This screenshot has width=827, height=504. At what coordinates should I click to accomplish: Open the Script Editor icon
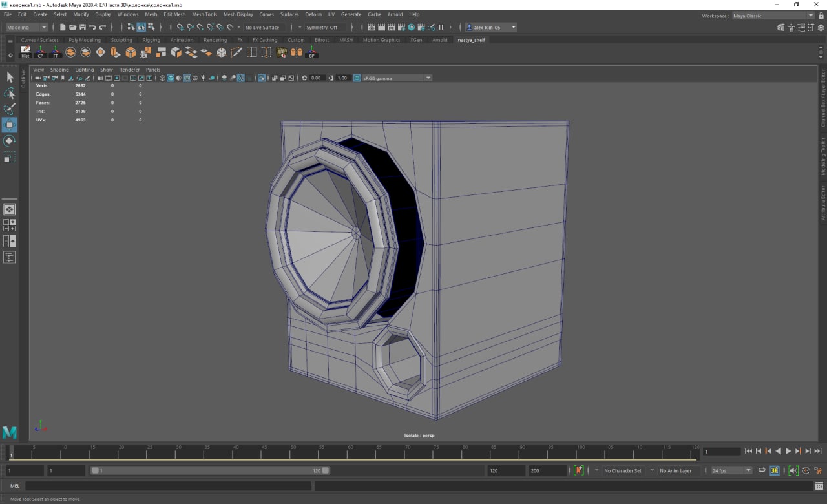(x=819, y=486)
